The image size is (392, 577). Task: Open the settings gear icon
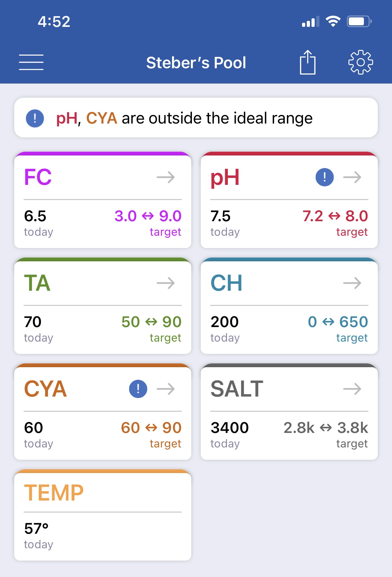coord(360,62)
